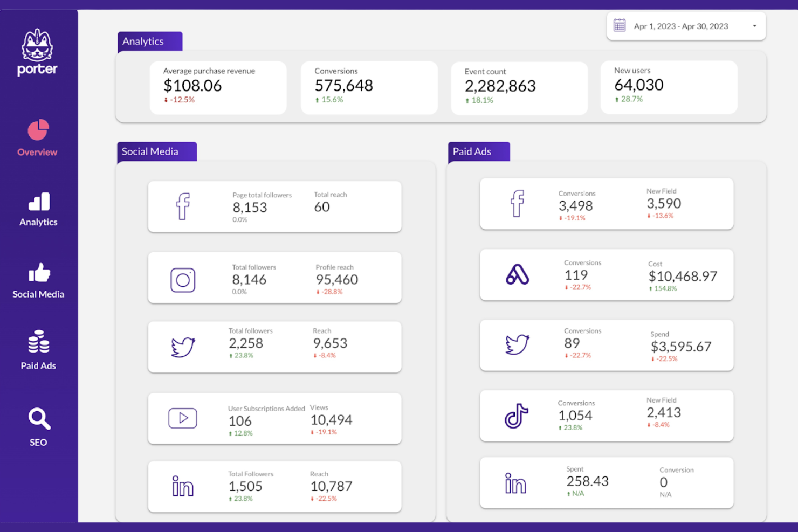Select the YouTube play icon on subscriptions card
The width and height of the screenshot is (798, 532).
(x=183, y=418)
